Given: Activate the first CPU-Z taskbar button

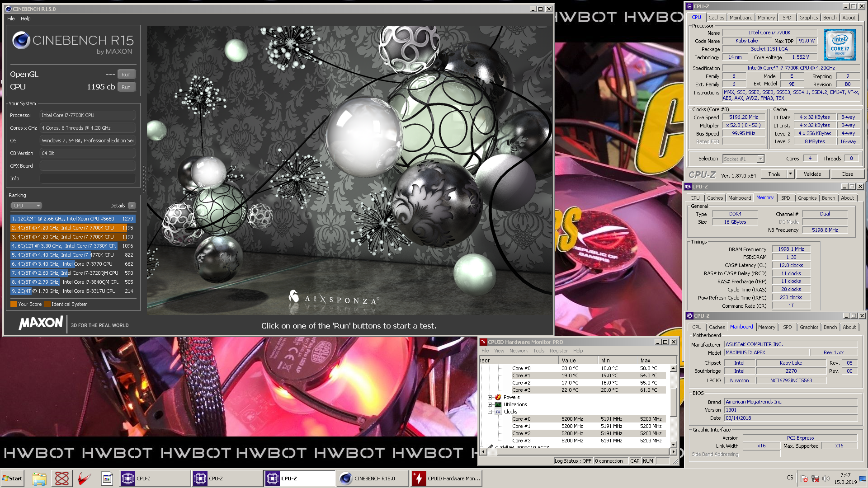Looking at the screenshot, I should tap(155, 479).
